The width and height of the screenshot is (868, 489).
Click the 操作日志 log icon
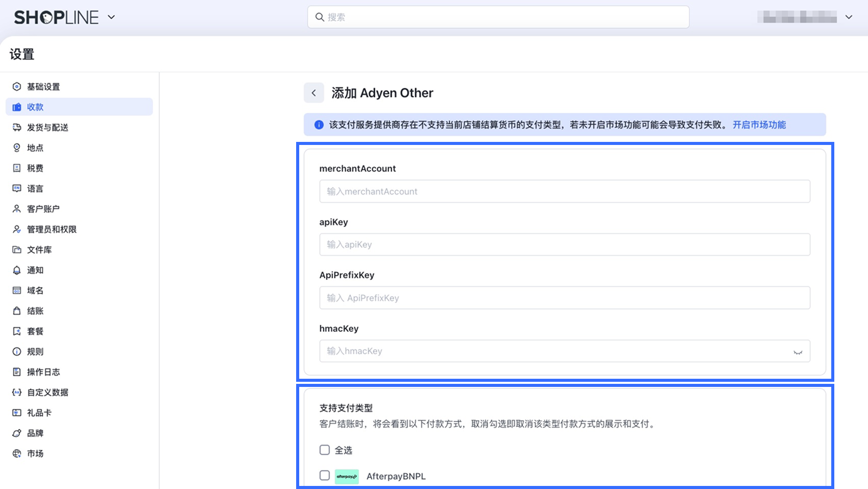tap(17, 372)
